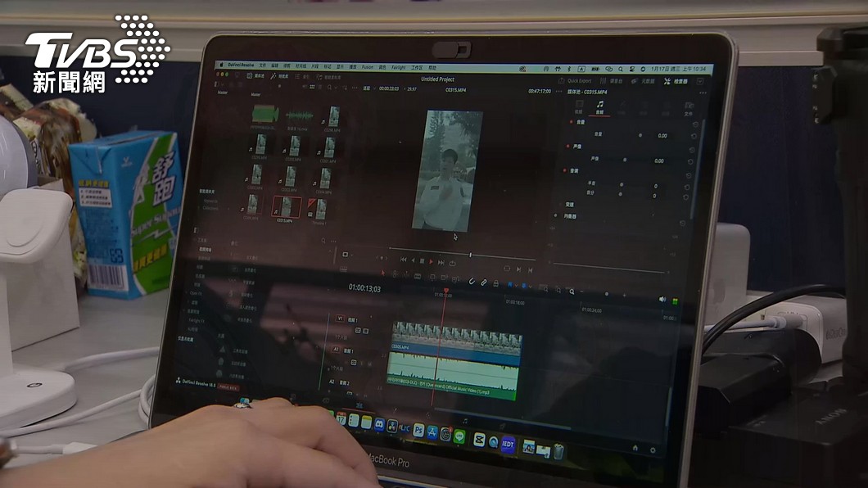Select the C0305.MP4 video clip on track V1
Viewport: 868px width, 488px height.
(x=455, y=338)
